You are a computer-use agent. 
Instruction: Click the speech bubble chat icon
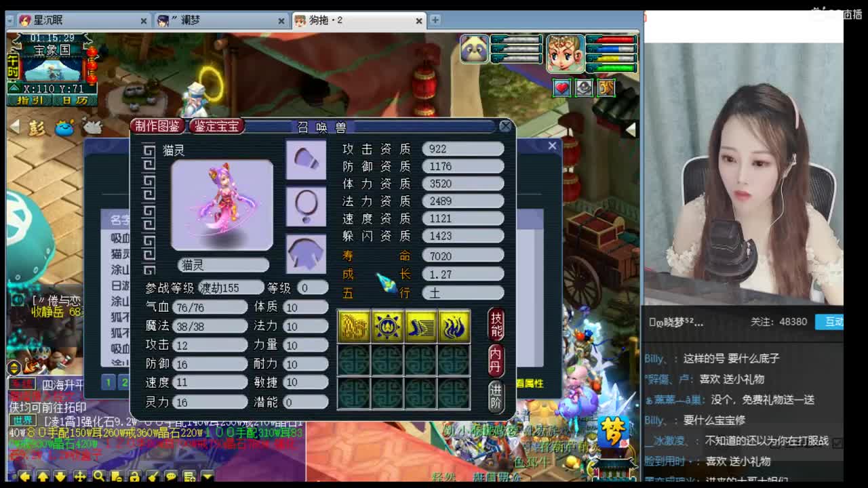(171, 476)
